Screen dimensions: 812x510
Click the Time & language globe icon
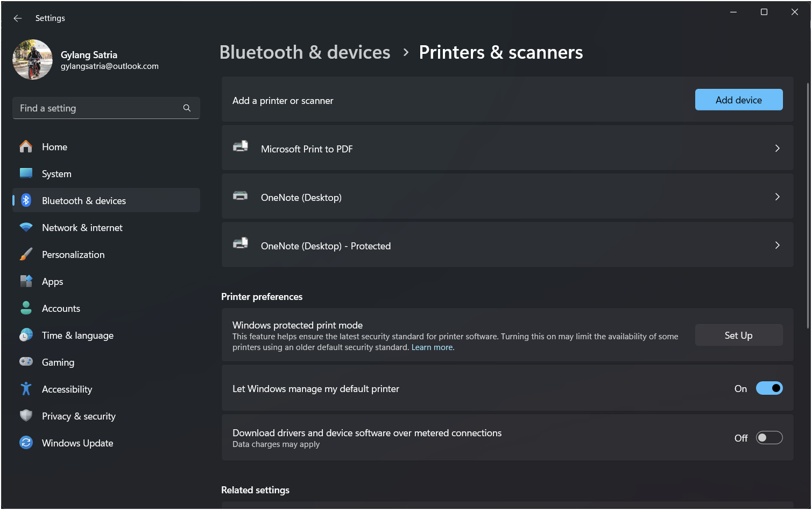coord(26,335)
